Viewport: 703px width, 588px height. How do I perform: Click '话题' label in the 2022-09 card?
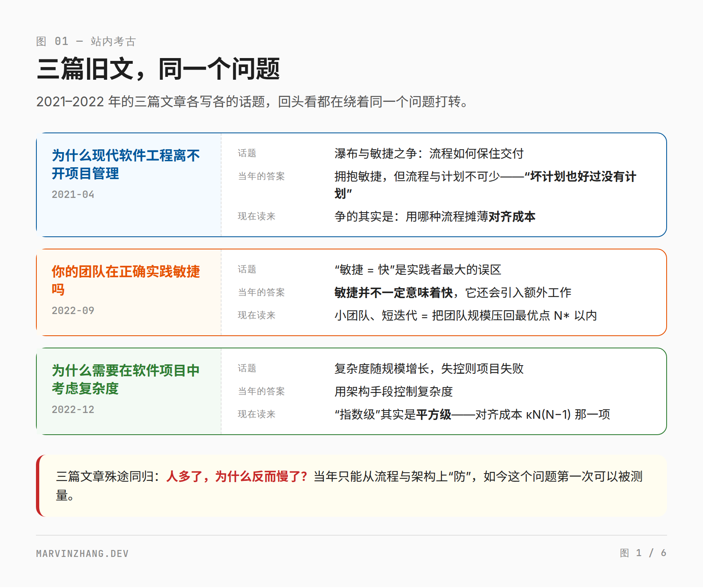[247, 269]
